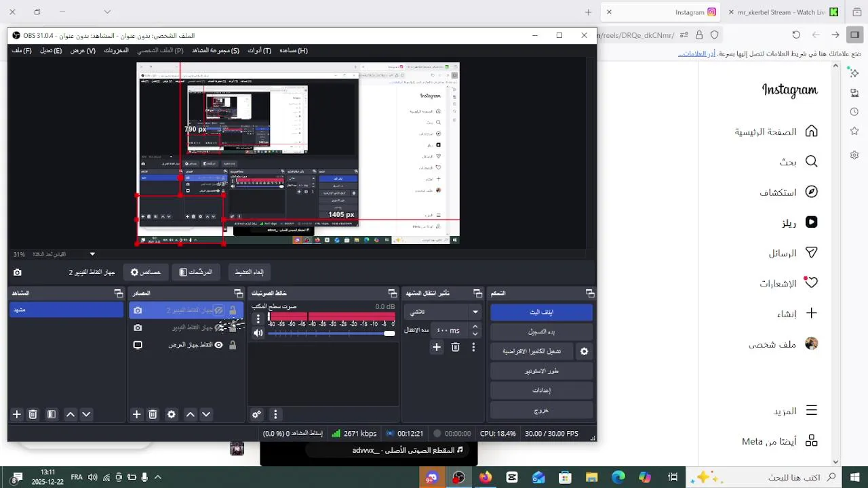Open the مجموعة المشاهد (S) menu

click(216, 50)
